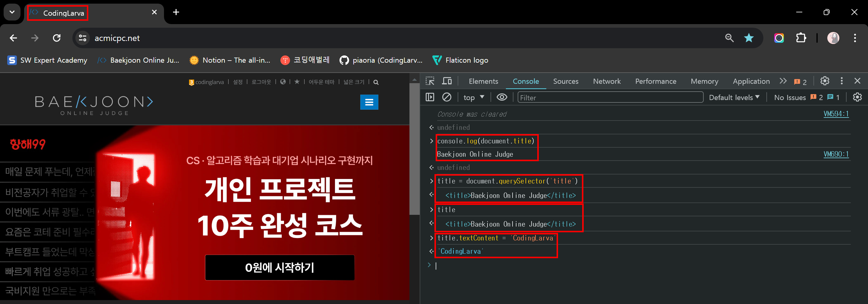
Task: Toggle device toolbar emulation
Action: [447, 81]
